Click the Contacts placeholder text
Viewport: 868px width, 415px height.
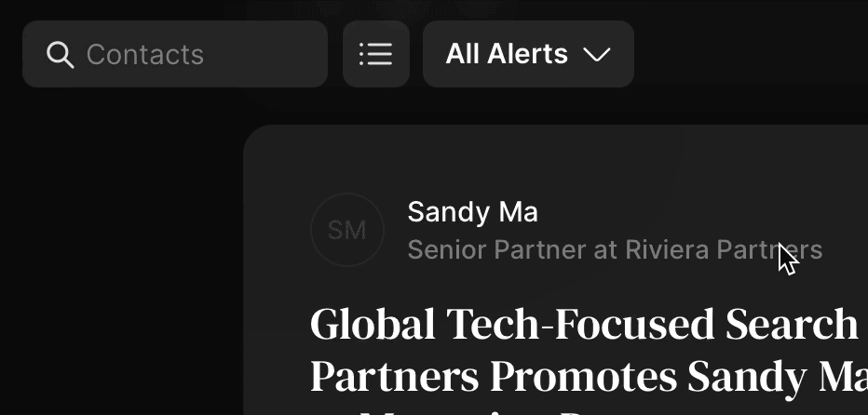(x=145, y=55)
